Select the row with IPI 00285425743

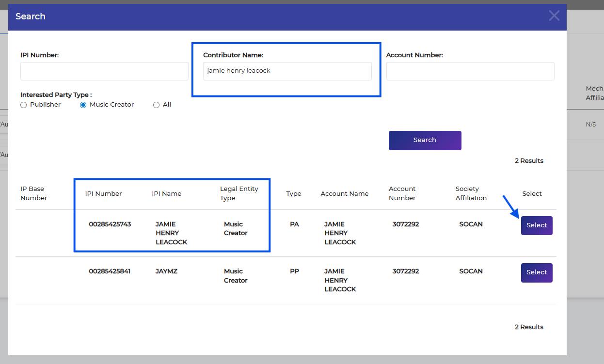[x=536, y=225]
